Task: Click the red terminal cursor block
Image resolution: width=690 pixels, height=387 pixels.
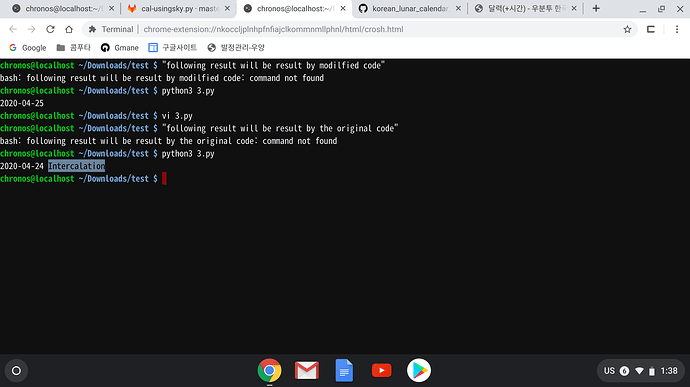Action: tap(164, 178)
